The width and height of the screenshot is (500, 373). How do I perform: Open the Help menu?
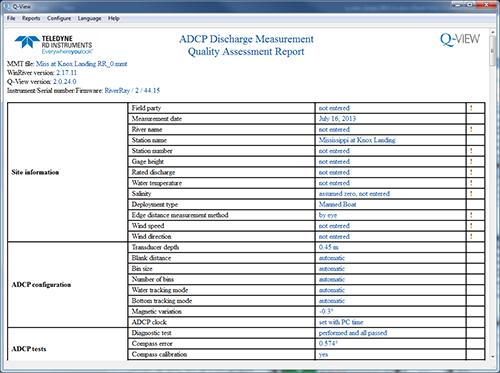pos(114,18)
